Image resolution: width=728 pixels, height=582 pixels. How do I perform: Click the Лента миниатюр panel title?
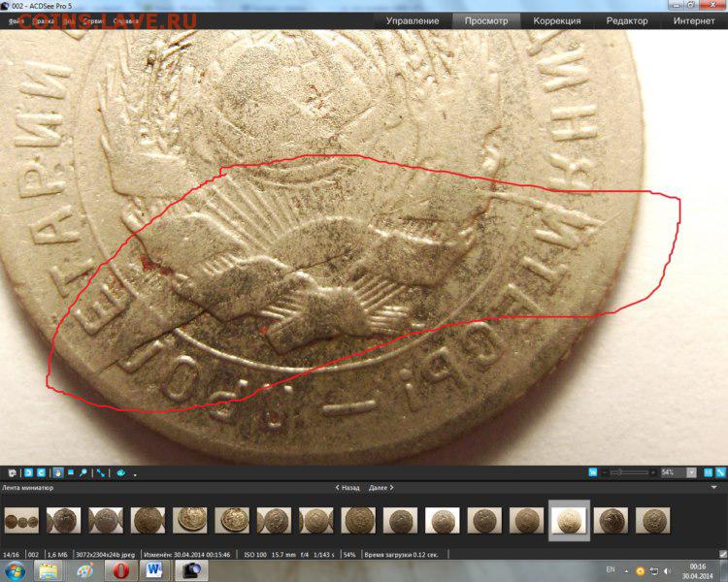click(28, 488)
